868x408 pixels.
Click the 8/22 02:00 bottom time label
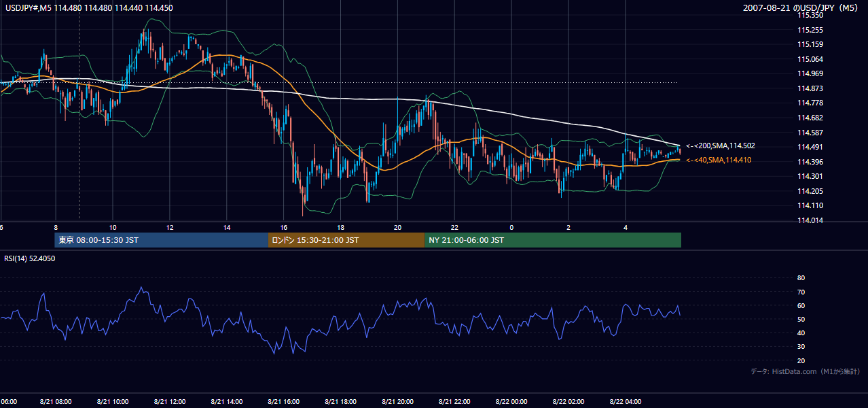568,401
